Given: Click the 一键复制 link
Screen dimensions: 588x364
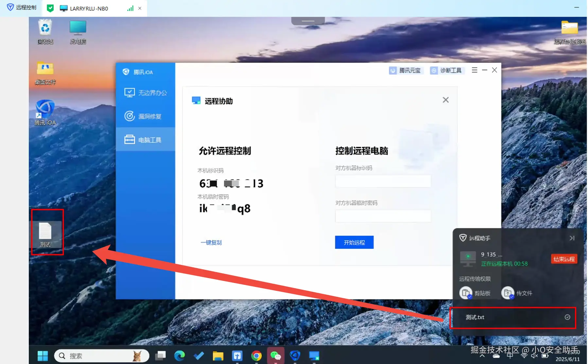Looking at the screenshot, I should (x=211, y=242).
